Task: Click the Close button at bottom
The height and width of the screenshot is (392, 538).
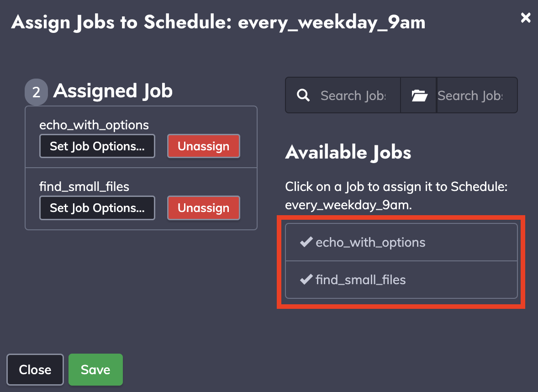Action: (35, 370)
